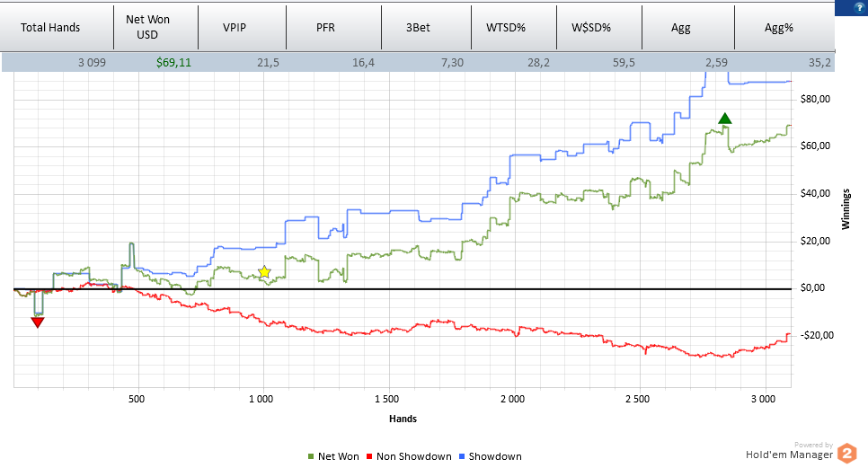
Task: Click the Winnings y-axis title
Action: [846, 209]
